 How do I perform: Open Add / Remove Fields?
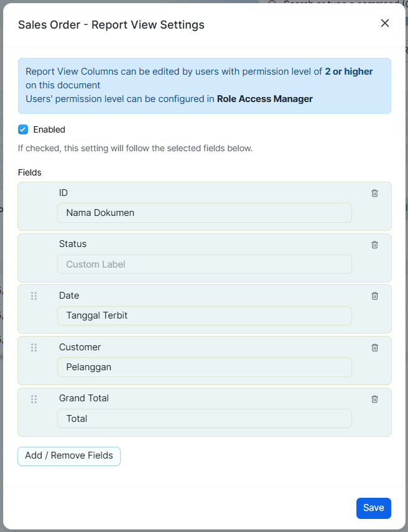(x=69, y=456)
